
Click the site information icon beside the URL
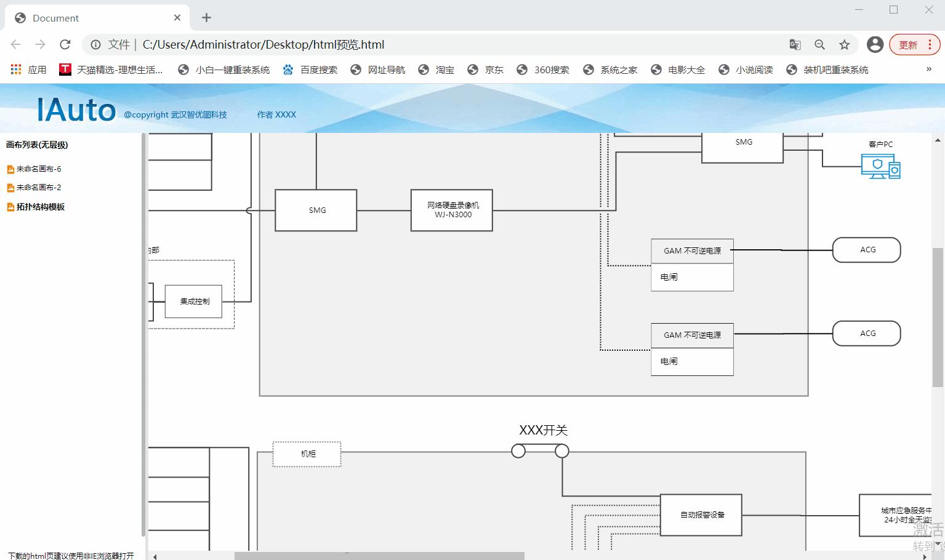95,44
